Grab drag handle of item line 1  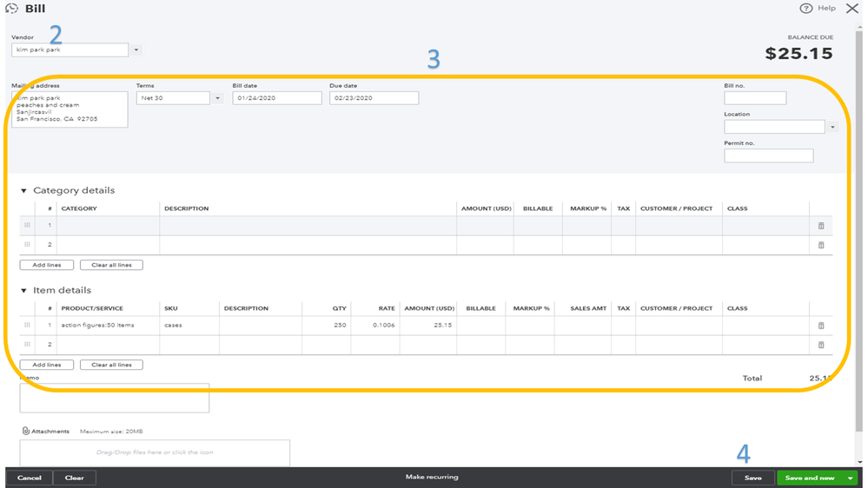27,325
